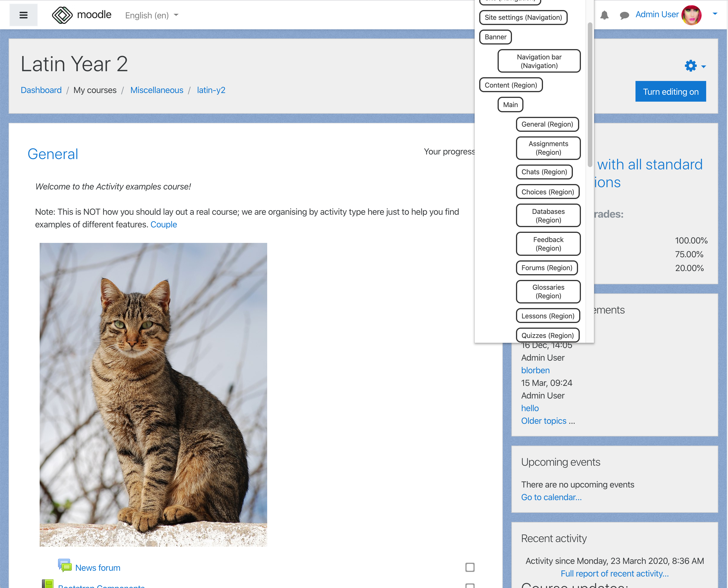The image size is (728, 588).
Task: Click Upcoming events block heading
Action: pos(560,462)
